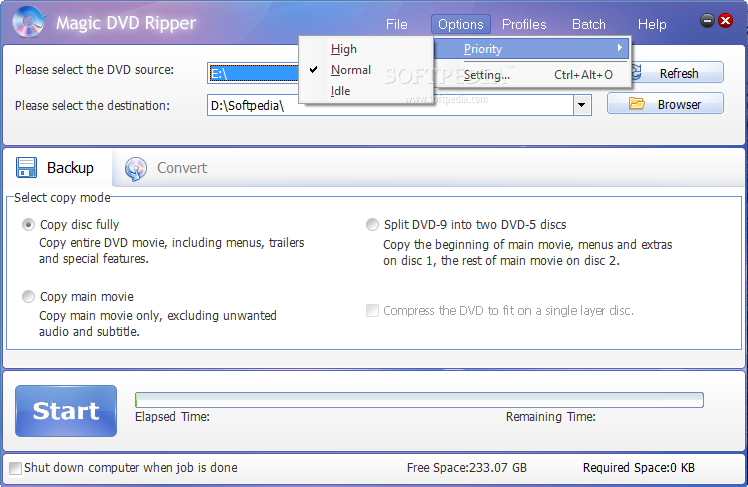
Task: Switch to the Convert tab
Action: click(166, 168)
